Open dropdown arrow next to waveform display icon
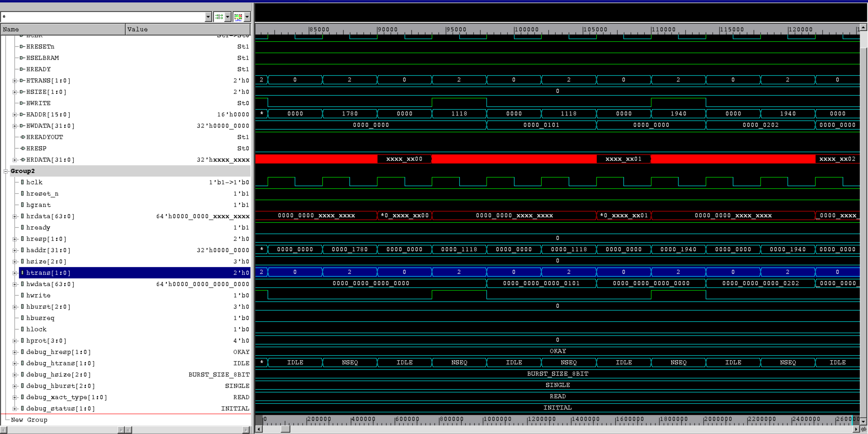Image resolution: width=868 pixels, height=434 pixels. (x=247, y=17)
